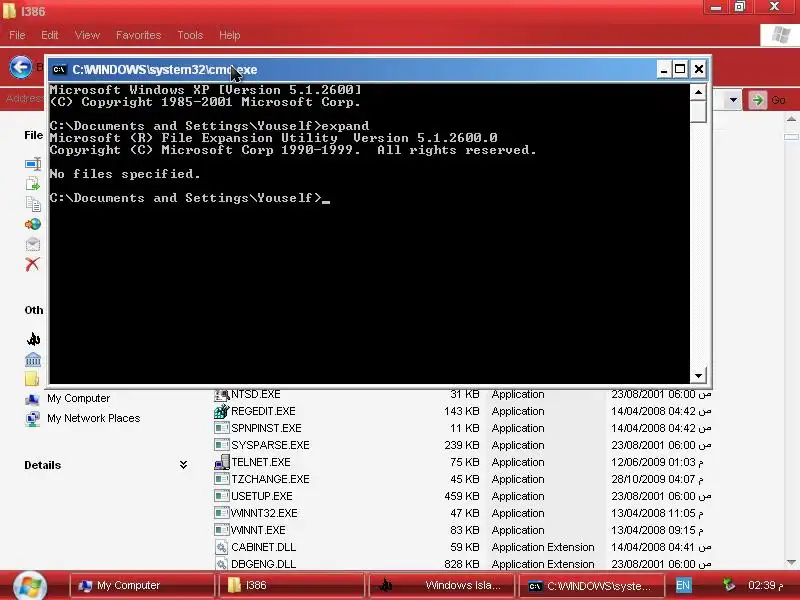Click the Move this file icon in the sidebar
The height and width of the screenshot is (600, 800).
[33, 183]
